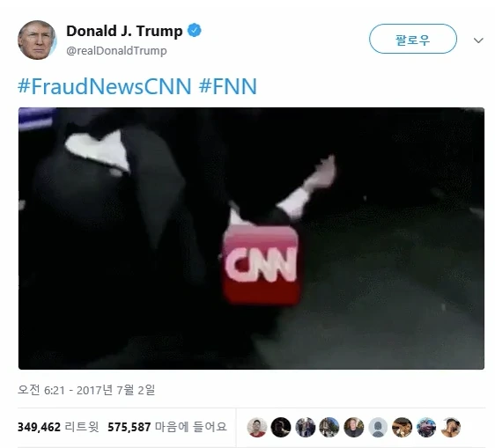Click the 팔로우 follow button
495x448 pixels.
[413, 39]
